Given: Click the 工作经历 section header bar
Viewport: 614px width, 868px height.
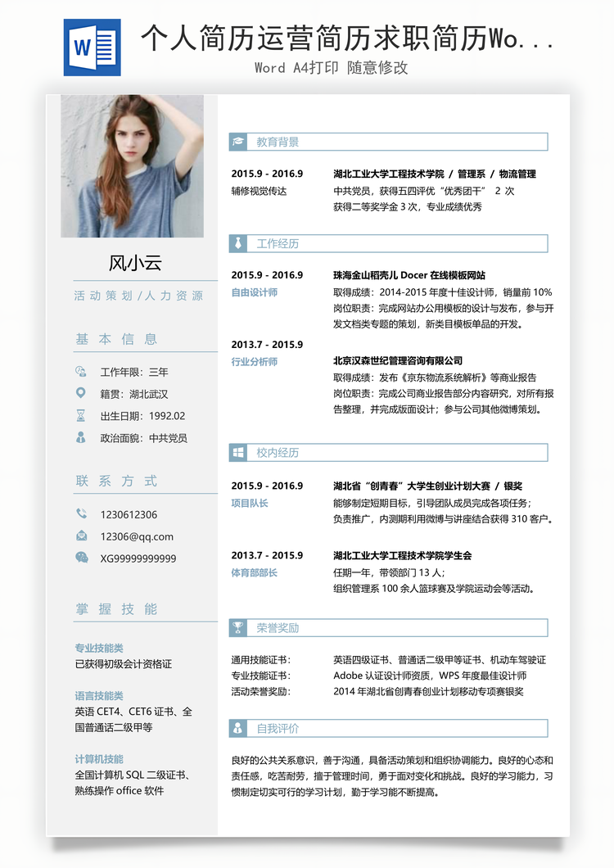Looking at the screenshot, I should pyautogui.click(x=389, y=243).
